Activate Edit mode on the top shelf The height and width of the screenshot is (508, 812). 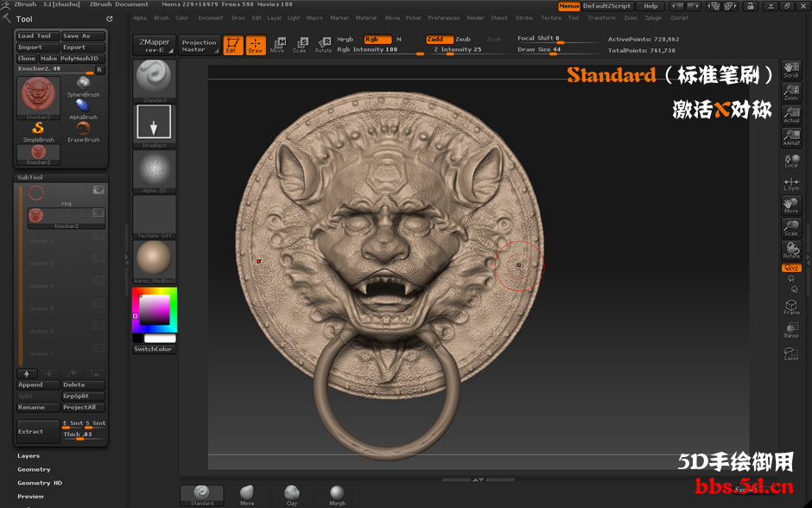point(233,45)
